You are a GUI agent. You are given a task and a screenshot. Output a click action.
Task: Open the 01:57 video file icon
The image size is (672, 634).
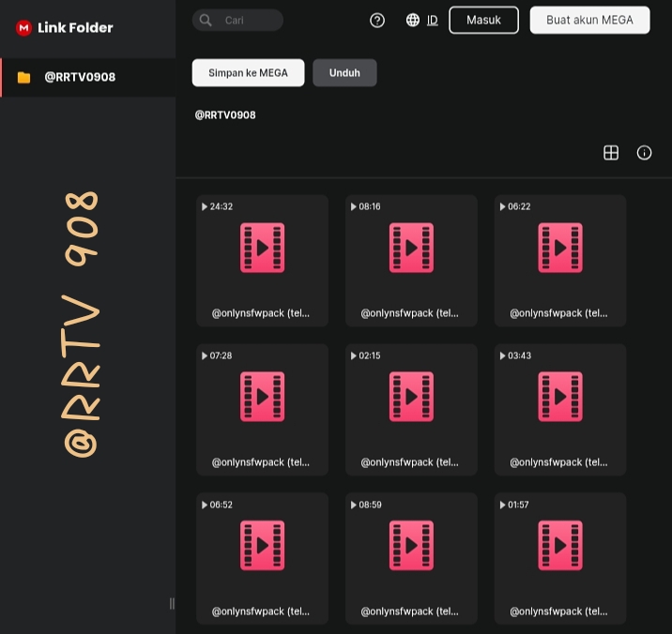point(560,545)
